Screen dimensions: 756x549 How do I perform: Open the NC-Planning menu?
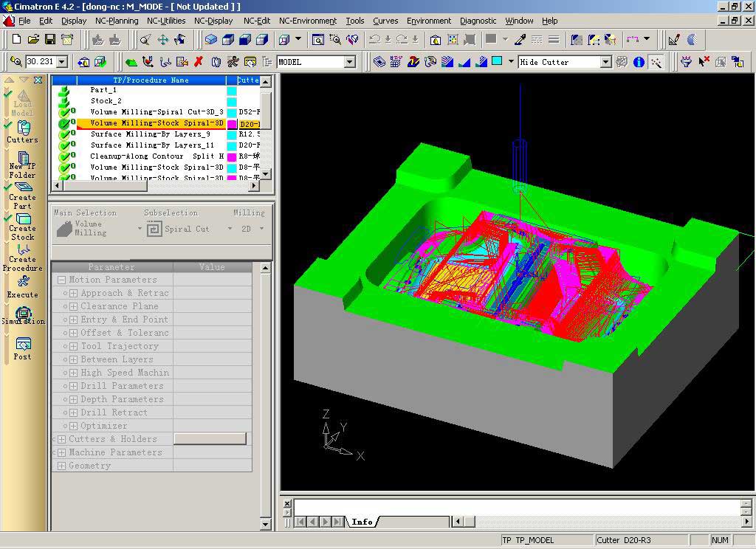(117, 21)
